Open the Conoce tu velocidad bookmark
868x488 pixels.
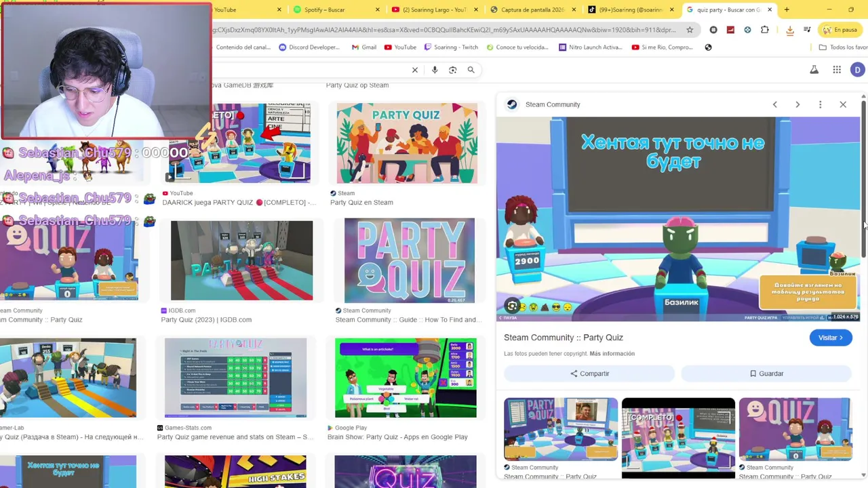tap(517, 47)
